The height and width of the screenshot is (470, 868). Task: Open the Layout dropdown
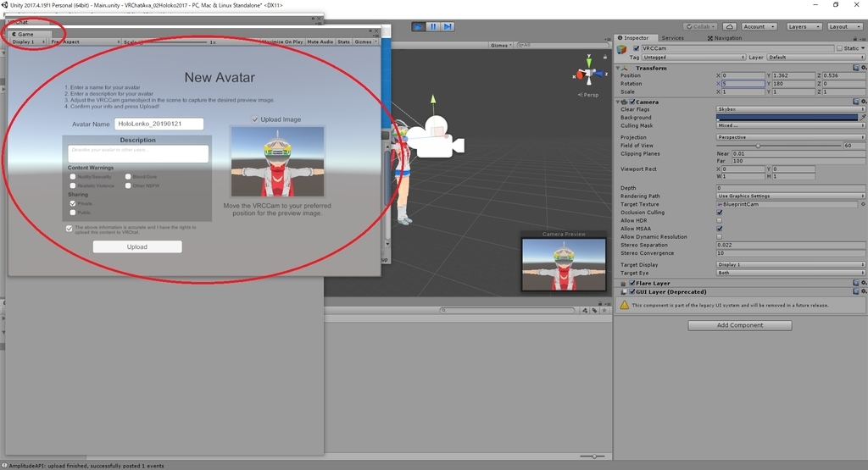845,26
